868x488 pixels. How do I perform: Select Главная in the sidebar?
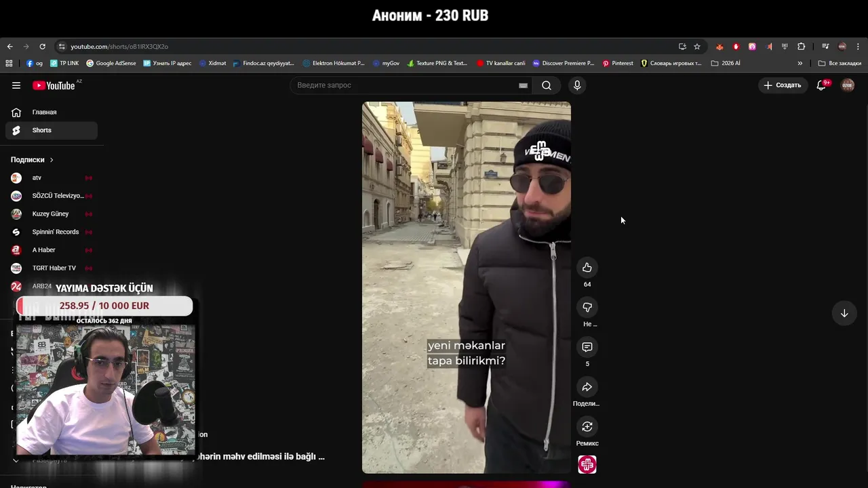tap(52, 113)
